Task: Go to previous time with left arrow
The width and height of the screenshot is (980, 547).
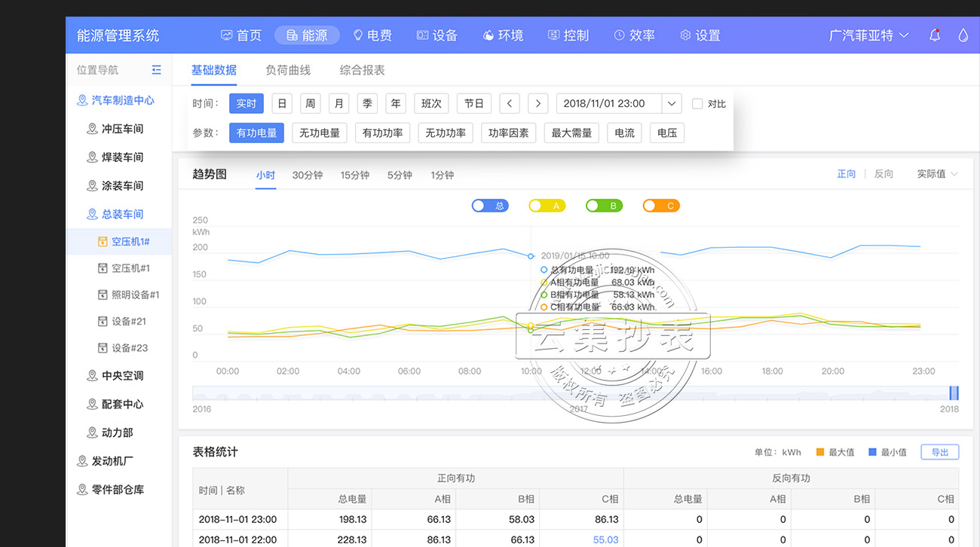Action: coord(510,103)
